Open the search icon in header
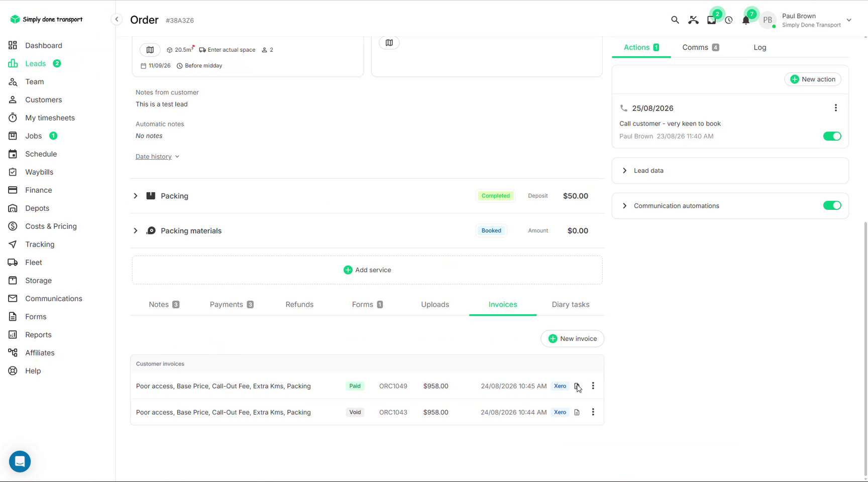868x482 pixels. click(x=675, y=20)
